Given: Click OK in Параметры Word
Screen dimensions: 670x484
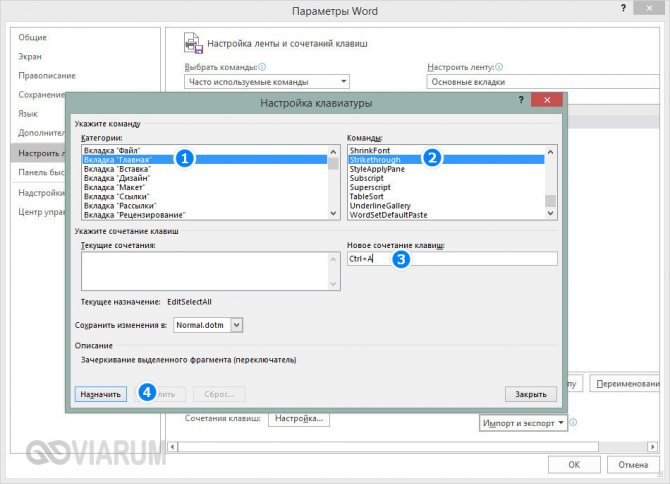Looking at the screenshot, I should 574,464.
